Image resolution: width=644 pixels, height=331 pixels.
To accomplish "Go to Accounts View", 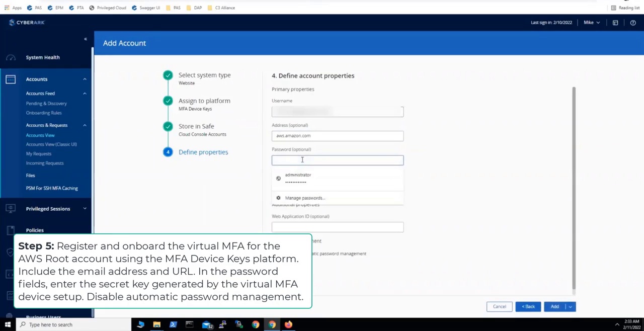I will 40,135.
